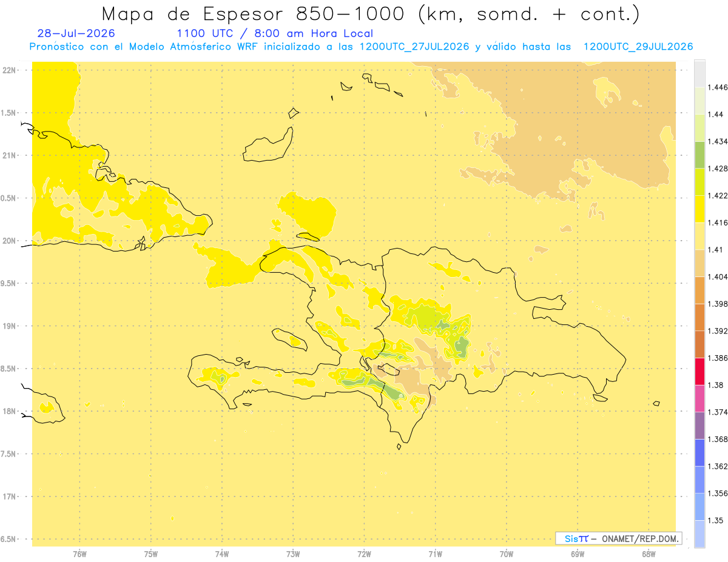Viewport: 728px width, 562px height.
Task: Click the colorbar value 1.428
Action: (717, 169)
